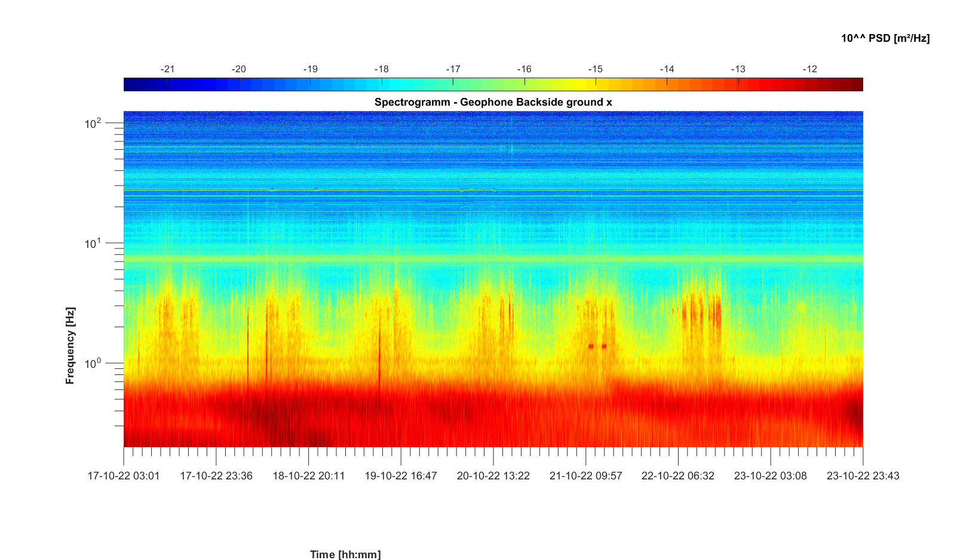
Task: Click the colorbar tick label '-13'
Action: [x=738, y=69]
